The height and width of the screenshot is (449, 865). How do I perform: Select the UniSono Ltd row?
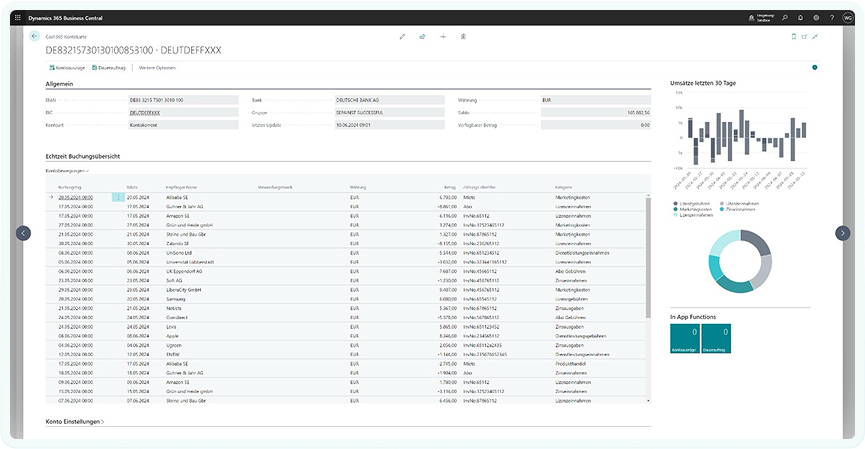[x=345, y=253]
